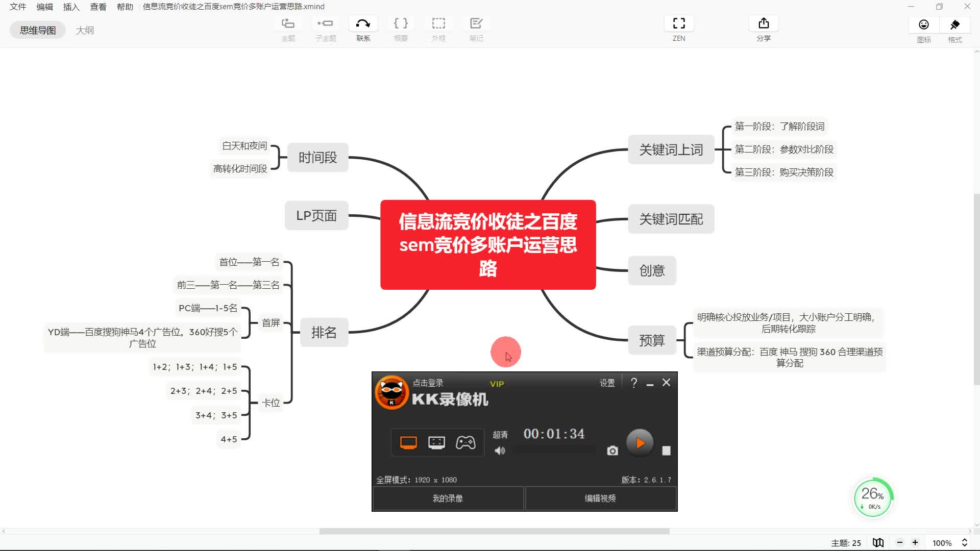
Task: Open KK录像机 help question mark
Action: [634, 383]
